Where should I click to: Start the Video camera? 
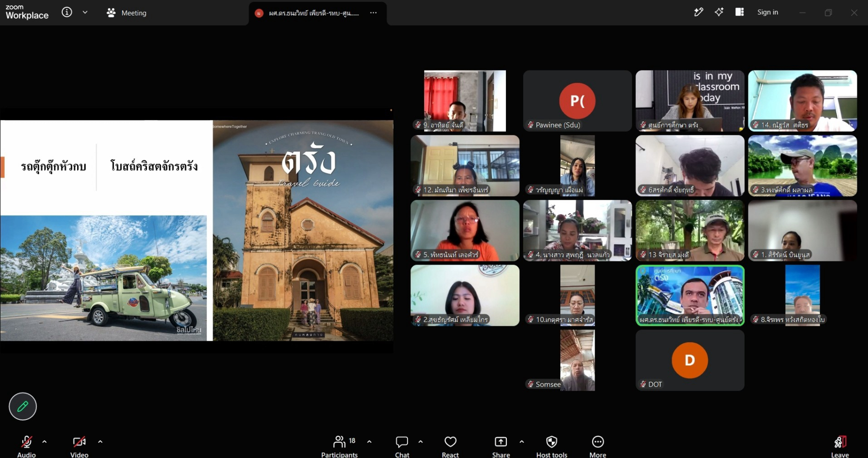pyautogui.click(x=80, y=446)
